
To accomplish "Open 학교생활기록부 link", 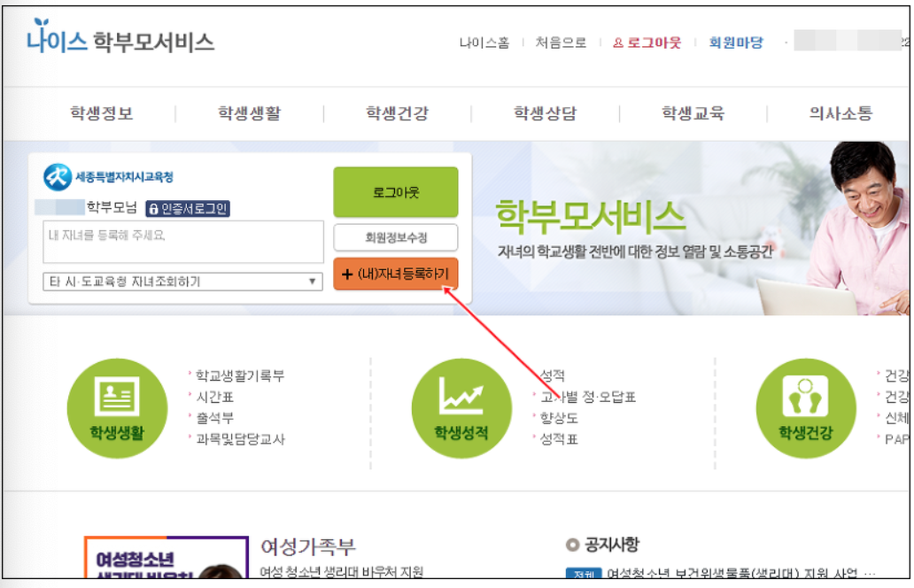I will (x=240, y=375).
